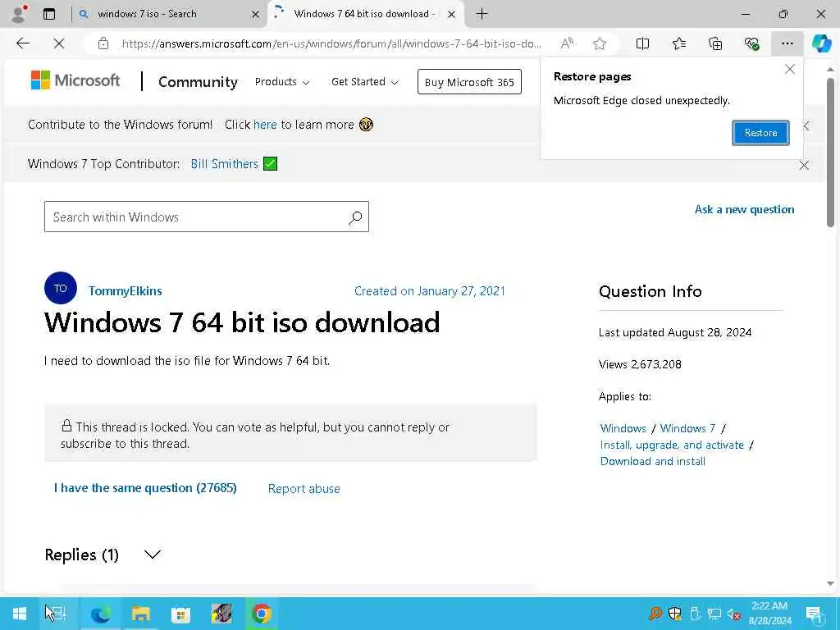The height and width of the screenshot is (630, 840).
Task: Focus the Search within Windows field
Action: pyautogui.click(x=206, y=217)
